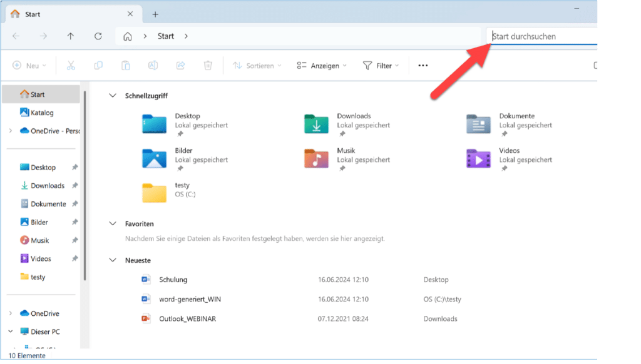Collapse the Schnellzugriff section
This screenshot has width=641, height=364.
113,96
